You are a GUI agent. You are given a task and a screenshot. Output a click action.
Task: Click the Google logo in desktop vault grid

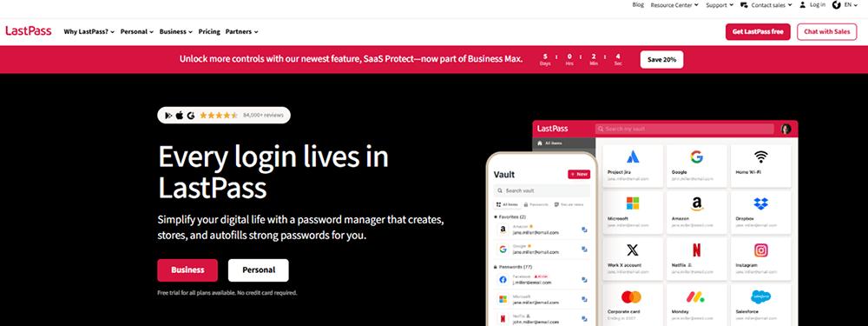click(696, 156)
